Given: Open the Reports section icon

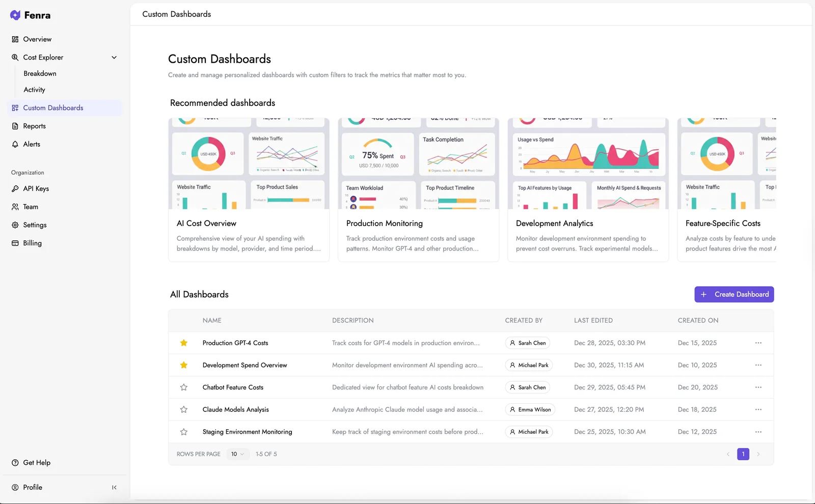Looking at the screenshot, I should coord(15,126).
